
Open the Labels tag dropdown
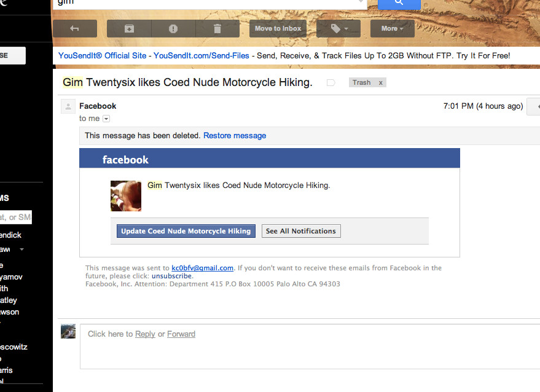pos(338,29)
